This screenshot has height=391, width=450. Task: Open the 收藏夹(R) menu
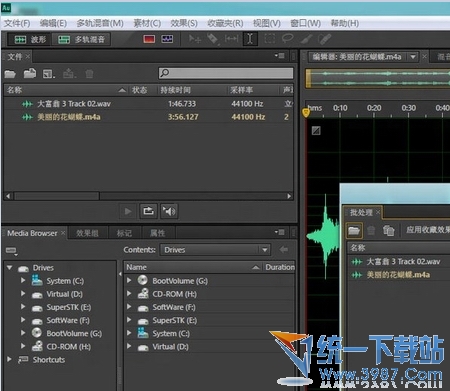225,23
